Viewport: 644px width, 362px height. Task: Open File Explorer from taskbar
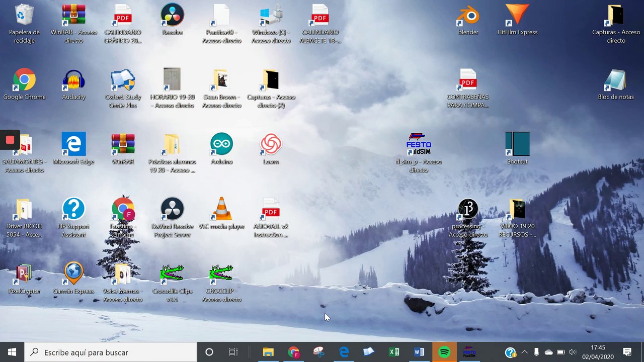268,352
